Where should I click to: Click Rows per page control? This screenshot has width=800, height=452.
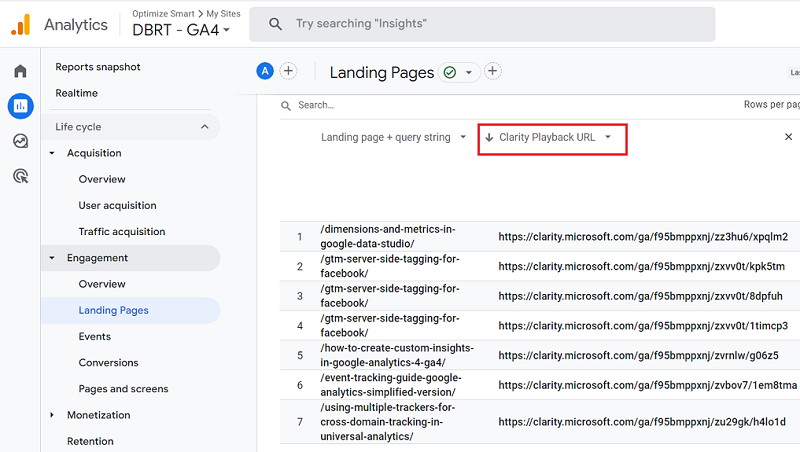771,105
